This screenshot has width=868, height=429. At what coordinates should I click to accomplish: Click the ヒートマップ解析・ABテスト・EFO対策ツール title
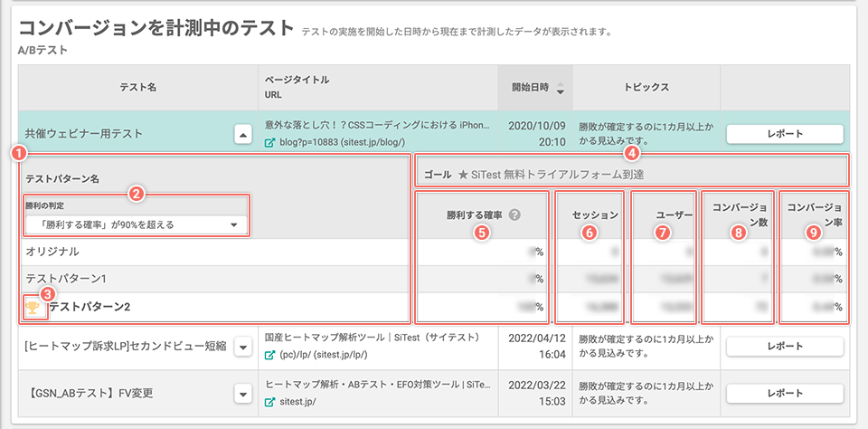378,384
